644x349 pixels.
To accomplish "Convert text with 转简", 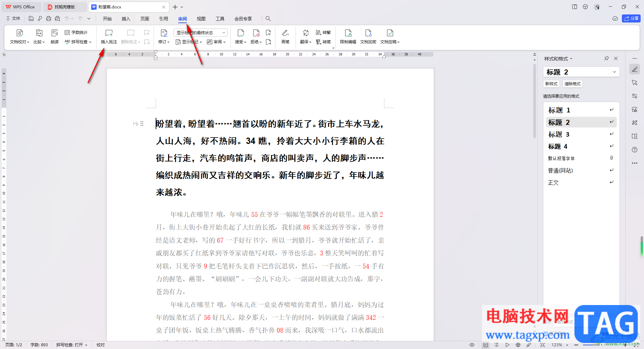I will (323, 42).
